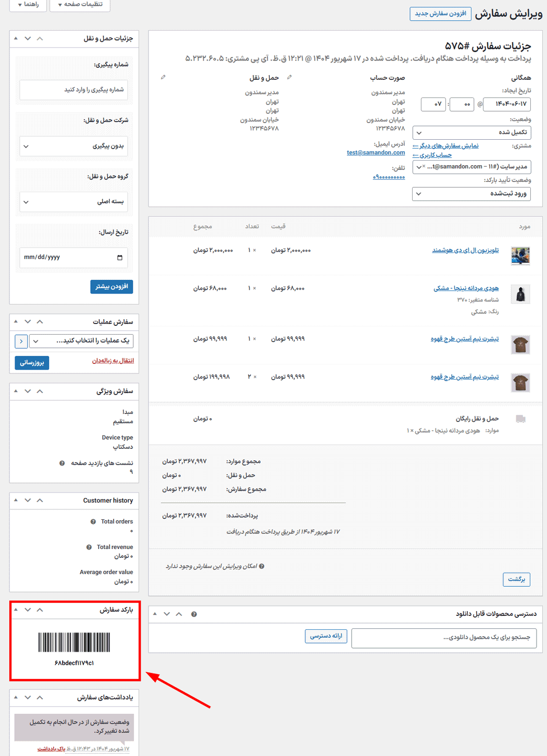Click the Total revenue help icon

89,547
